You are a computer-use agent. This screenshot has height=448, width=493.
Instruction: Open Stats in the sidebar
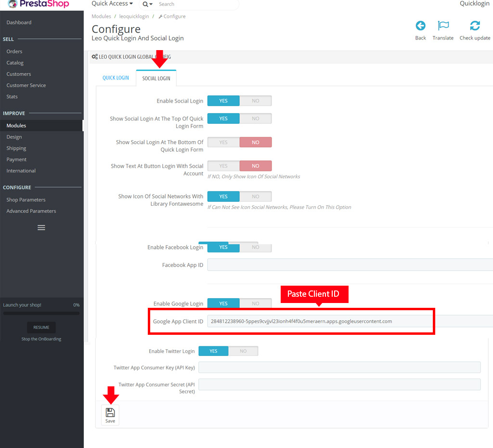coord(12,96)
